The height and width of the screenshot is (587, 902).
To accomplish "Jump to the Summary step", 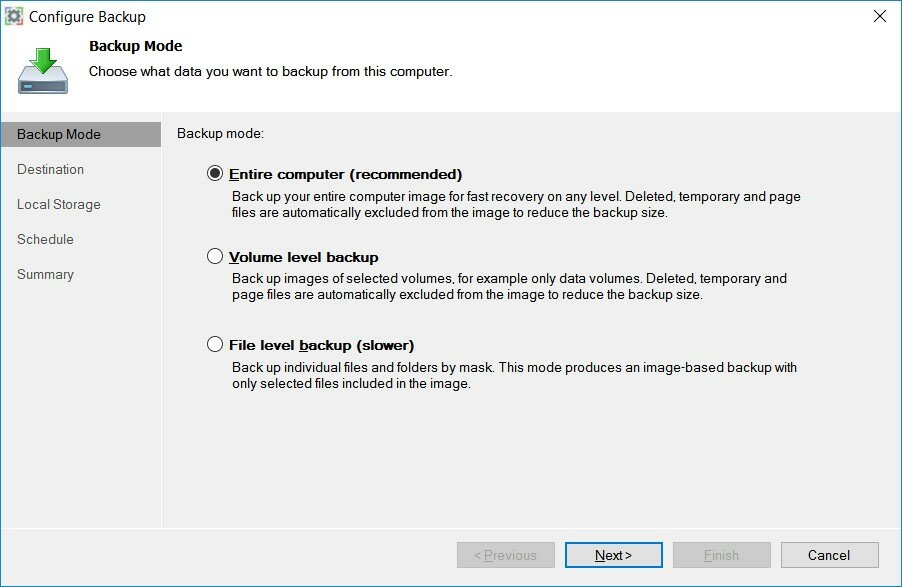I will [45, 275].
